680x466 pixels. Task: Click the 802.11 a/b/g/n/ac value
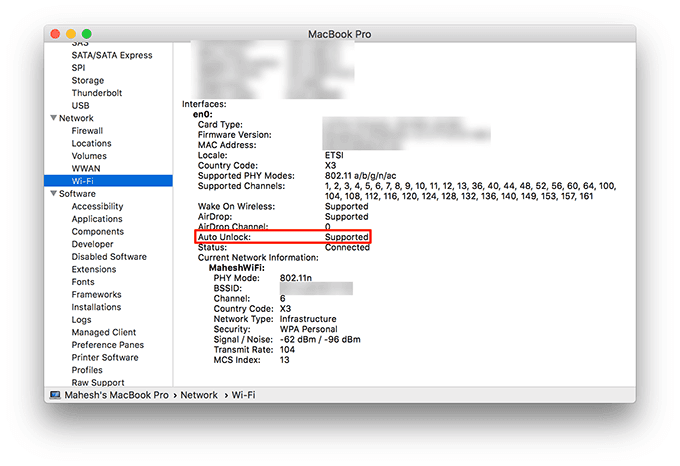[360, 176]
